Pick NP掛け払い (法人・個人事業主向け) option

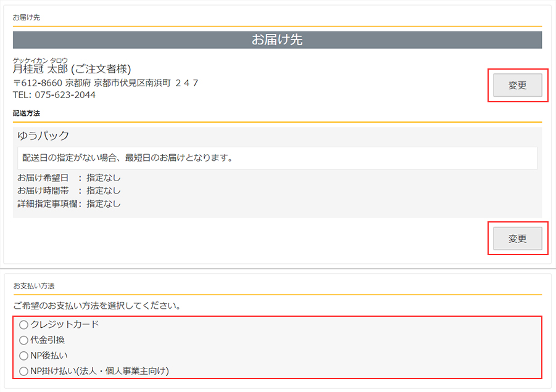pyautogui.click(x=24, y=371)
